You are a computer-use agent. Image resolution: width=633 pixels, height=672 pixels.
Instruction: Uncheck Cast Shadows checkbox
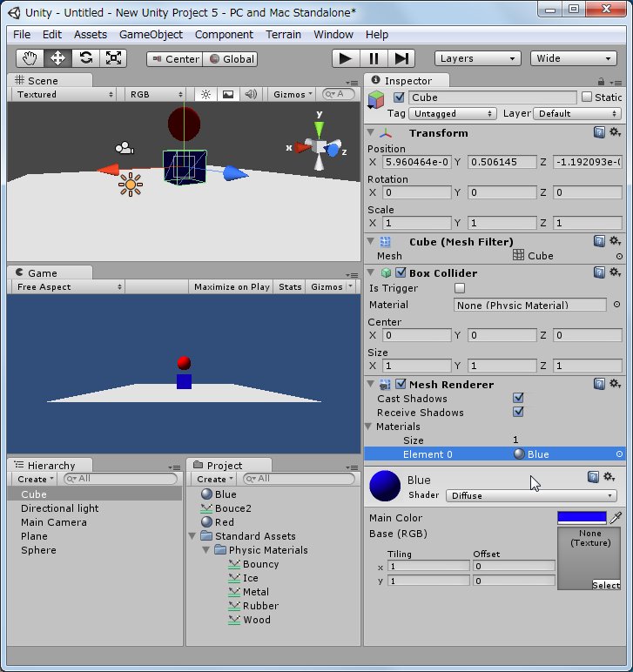click(518, 399)
